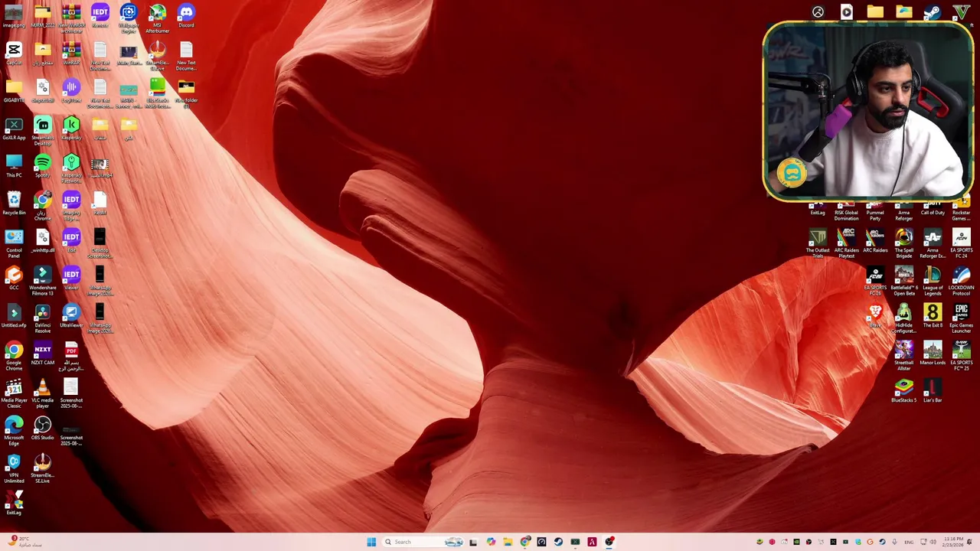Viewport: 980px width, 551px height.
Task: Launch the Streetball Allstar shortcut
Action: click(904, 356)
